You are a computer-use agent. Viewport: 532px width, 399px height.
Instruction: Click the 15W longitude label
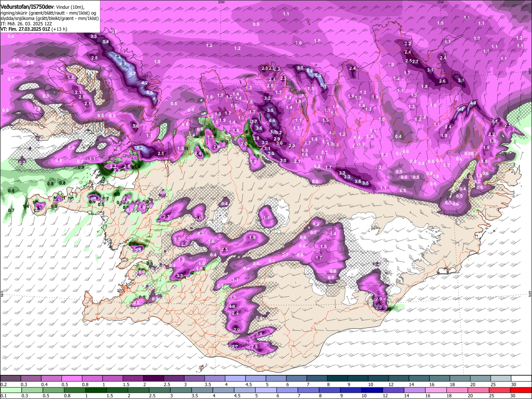441,2
